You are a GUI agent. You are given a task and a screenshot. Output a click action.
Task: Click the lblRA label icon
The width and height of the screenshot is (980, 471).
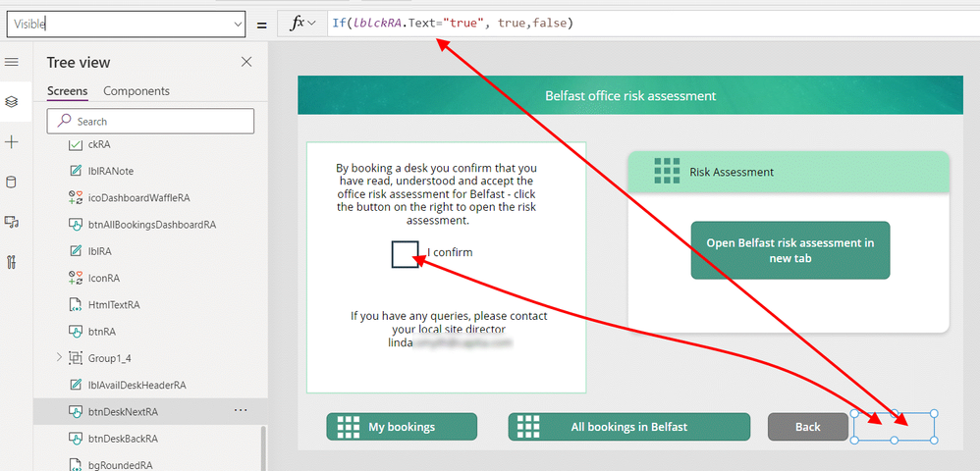click(76, 251)
